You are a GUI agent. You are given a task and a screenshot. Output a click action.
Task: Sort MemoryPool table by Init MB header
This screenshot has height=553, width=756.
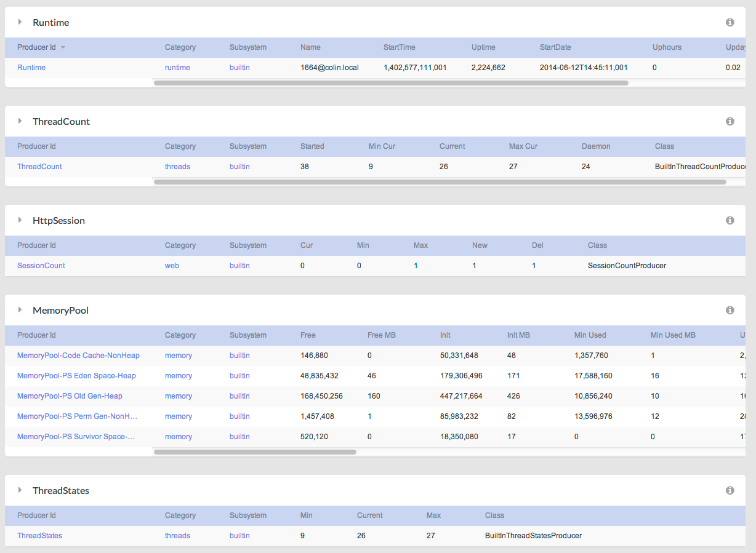click(x=518, y=335)
